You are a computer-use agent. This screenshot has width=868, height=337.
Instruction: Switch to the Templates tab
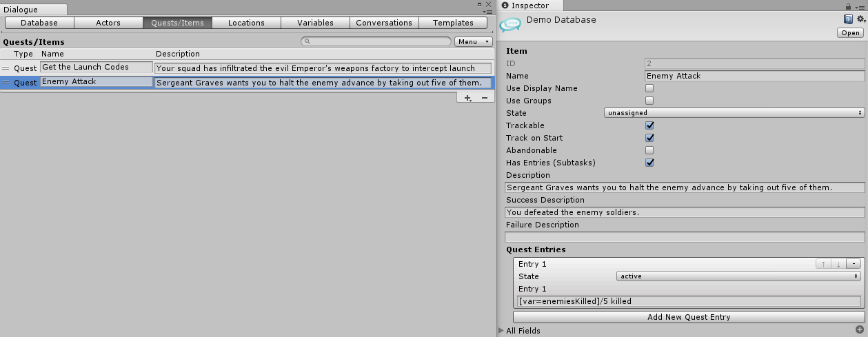pos(453,23)
